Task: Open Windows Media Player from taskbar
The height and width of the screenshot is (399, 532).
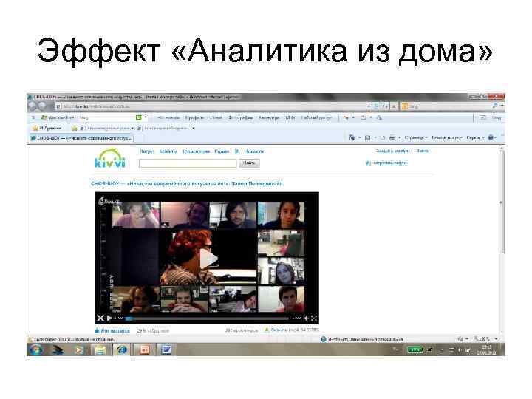Action: [78, 349]
